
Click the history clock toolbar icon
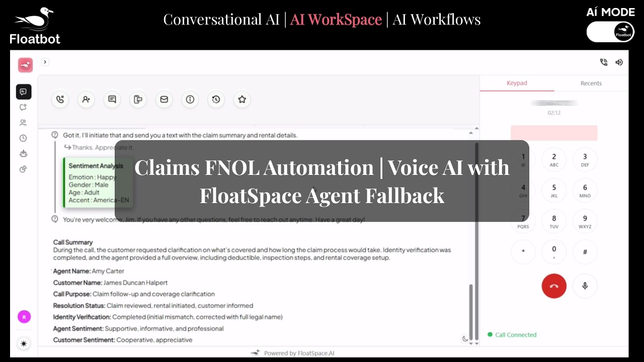click(216, 100)
